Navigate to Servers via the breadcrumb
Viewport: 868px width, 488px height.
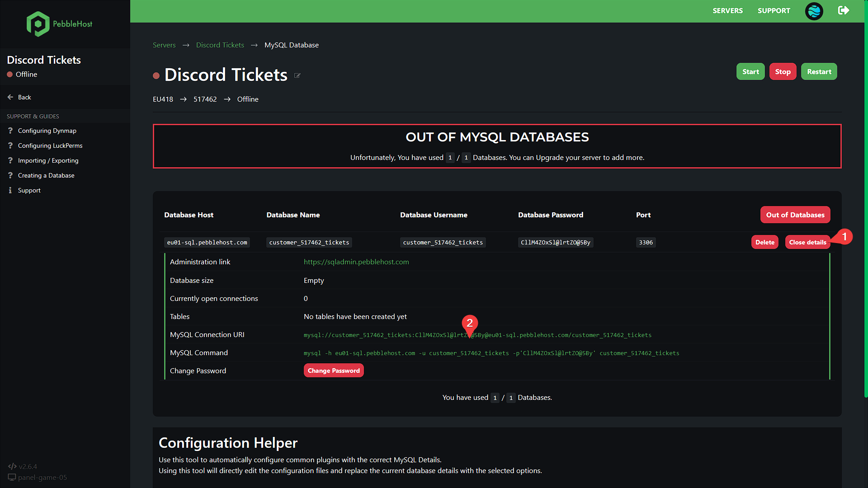pyautogui.click(x=164, y=45)
